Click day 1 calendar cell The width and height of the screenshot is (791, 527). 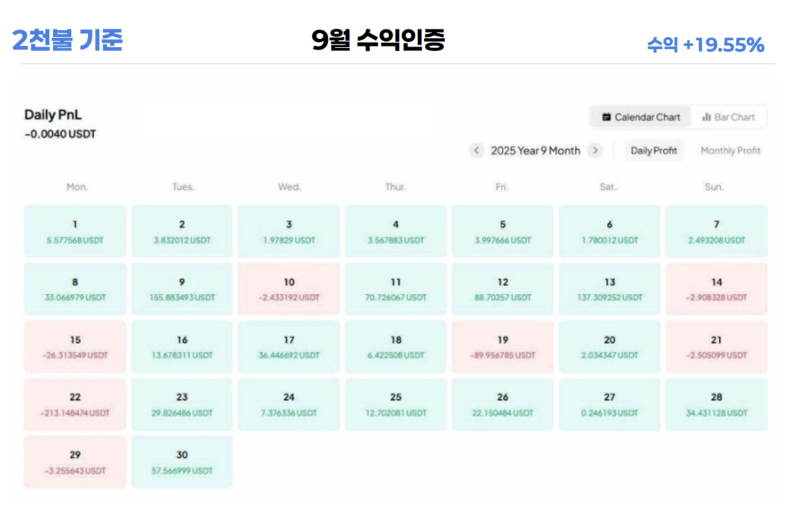pyautogui.click(x=75, y=231)
